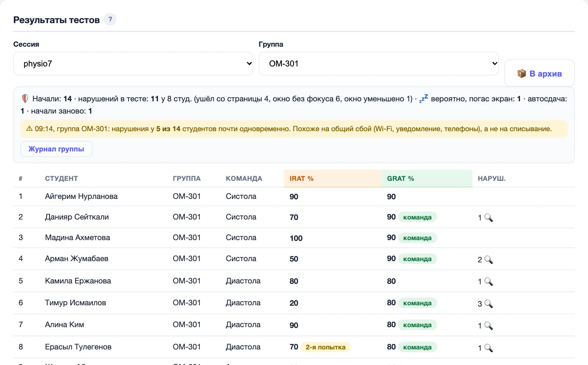Click команда badge in Мадина Ахметова row

[417, 238]
